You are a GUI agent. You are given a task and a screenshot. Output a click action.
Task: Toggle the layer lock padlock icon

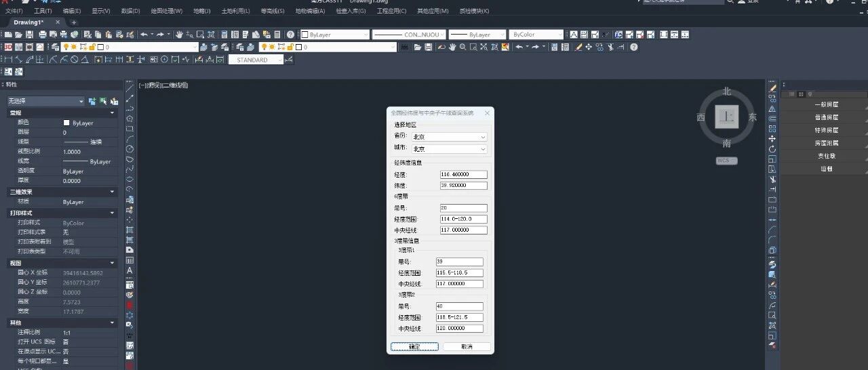(92, 47)
